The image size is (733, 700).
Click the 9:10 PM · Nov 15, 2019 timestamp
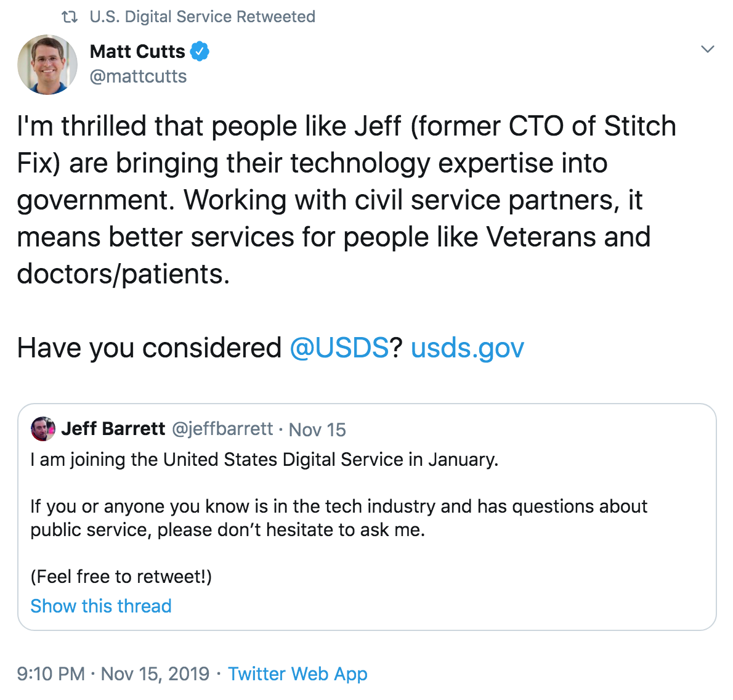tap(113, 674)
